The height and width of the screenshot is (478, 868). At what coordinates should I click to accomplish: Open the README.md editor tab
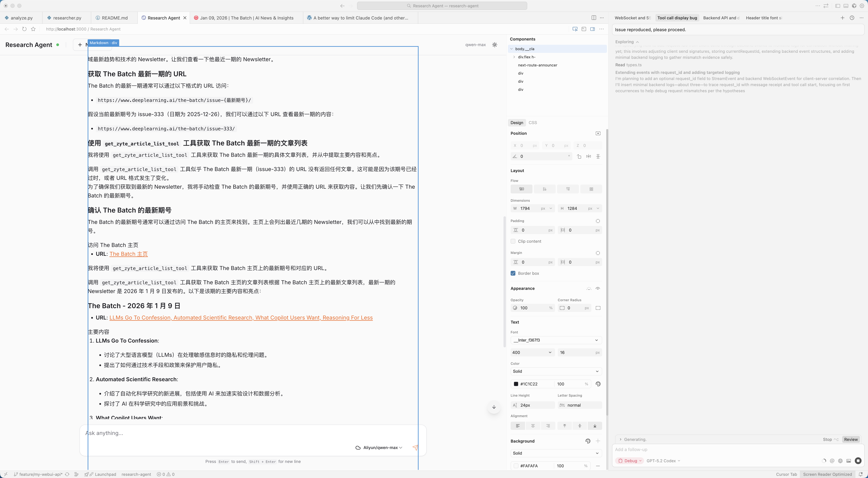115,18
